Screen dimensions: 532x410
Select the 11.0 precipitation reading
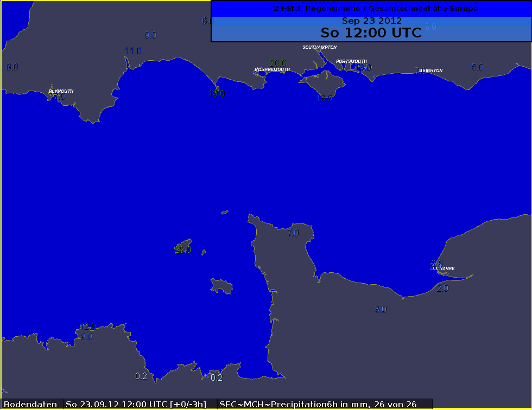pyautogui.click(x=133, y=51)
